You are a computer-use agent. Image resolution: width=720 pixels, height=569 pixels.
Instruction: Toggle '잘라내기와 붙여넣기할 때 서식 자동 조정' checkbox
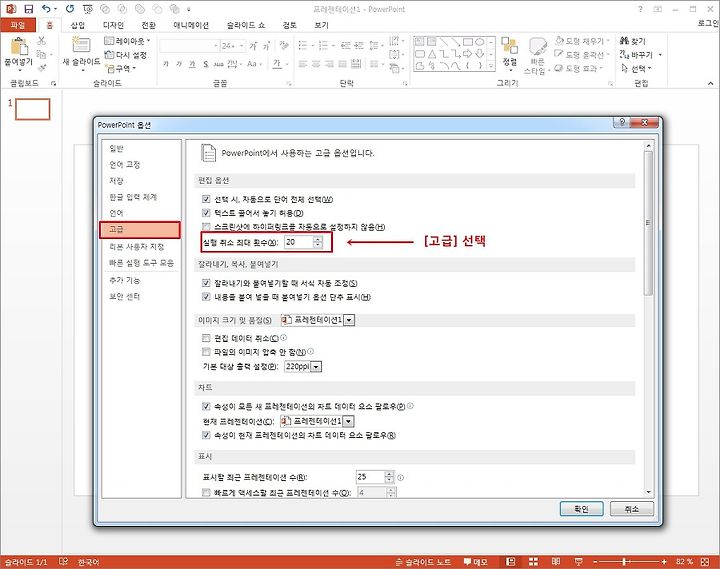coord(206,283)
